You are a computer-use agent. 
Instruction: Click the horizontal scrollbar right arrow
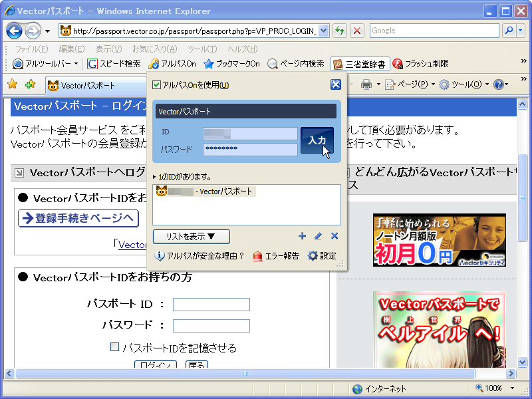pos(511,374)
